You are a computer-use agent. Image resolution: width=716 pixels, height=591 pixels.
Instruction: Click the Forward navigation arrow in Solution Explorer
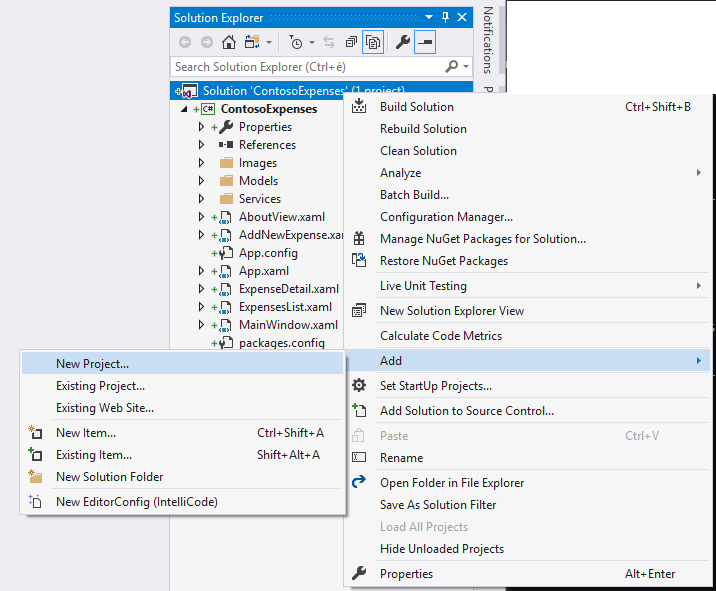[x=207, y=42]
